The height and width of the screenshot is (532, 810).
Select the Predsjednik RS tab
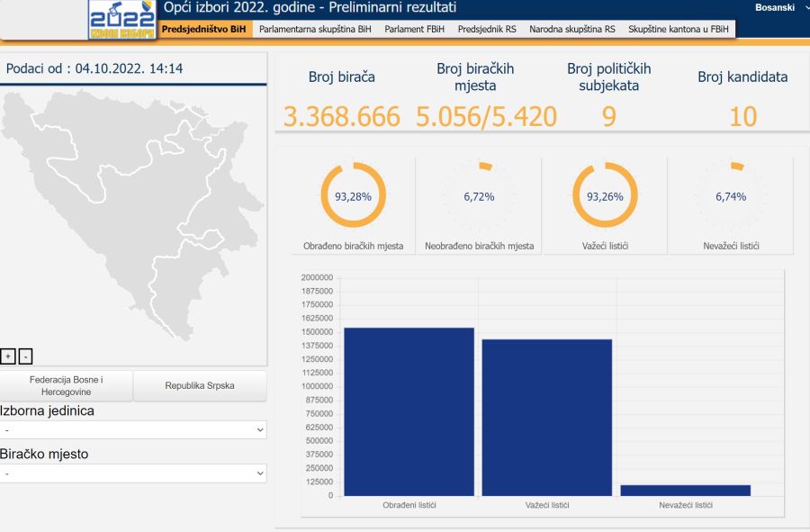point(487,29)
